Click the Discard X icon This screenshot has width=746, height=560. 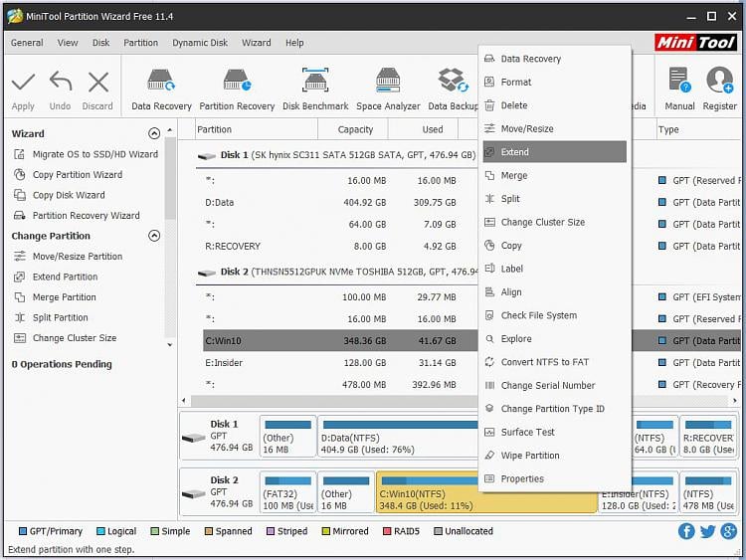(x=98, y=82)
